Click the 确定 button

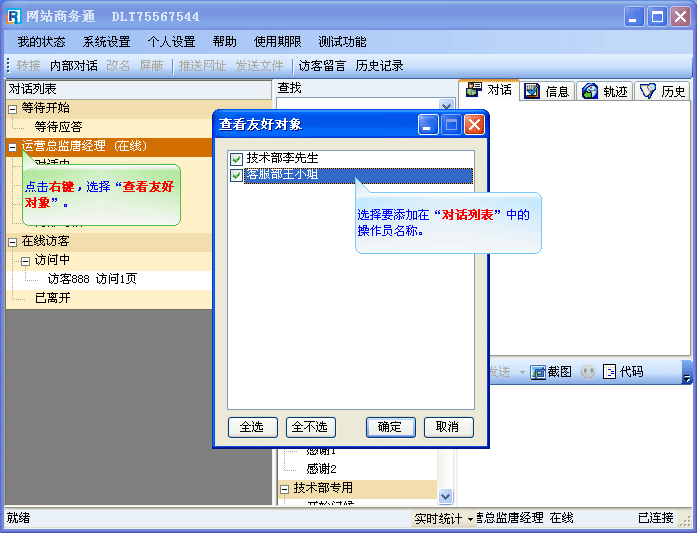pyautogui.click(x=390, y=427)
